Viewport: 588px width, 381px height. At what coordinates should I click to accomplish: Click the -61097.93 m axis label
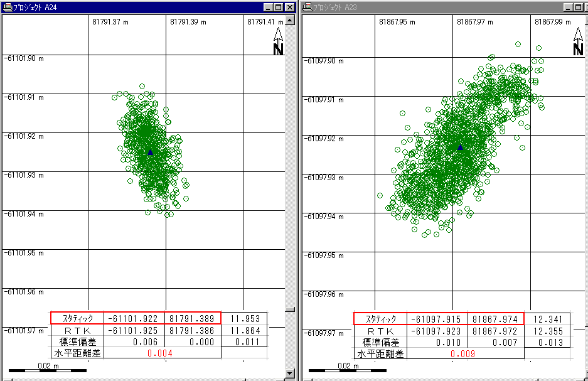[x=324, y=178]
